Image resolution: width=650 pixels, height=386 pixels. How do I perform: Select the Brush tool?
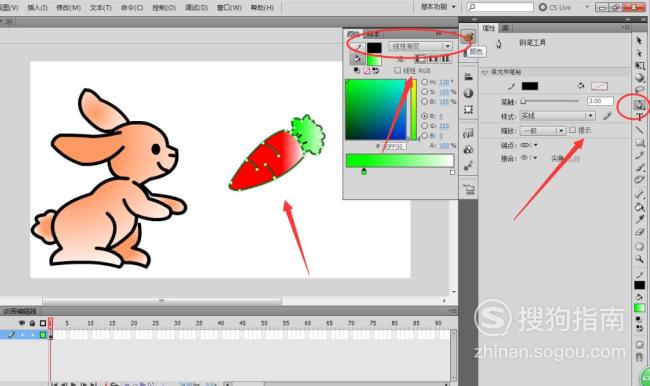point(639,168)
